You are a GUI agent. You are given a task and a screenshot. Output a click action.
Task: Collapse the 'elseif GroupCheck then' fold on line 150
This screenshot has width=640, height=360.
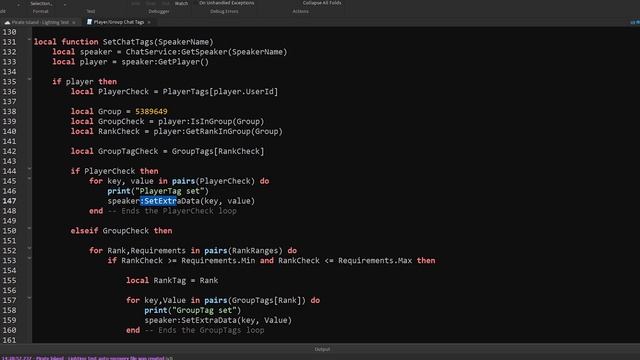(x=29, y=228)
